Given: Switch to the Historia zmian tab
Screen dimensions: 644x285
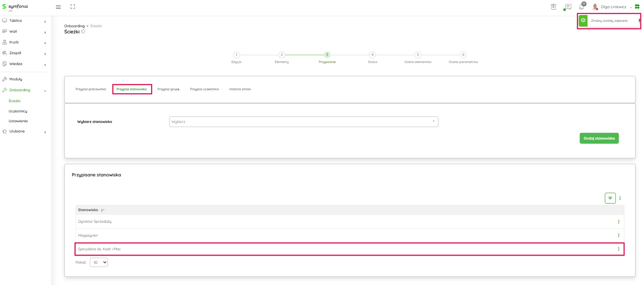Looking at the screenshot, I should pos(240,89).
